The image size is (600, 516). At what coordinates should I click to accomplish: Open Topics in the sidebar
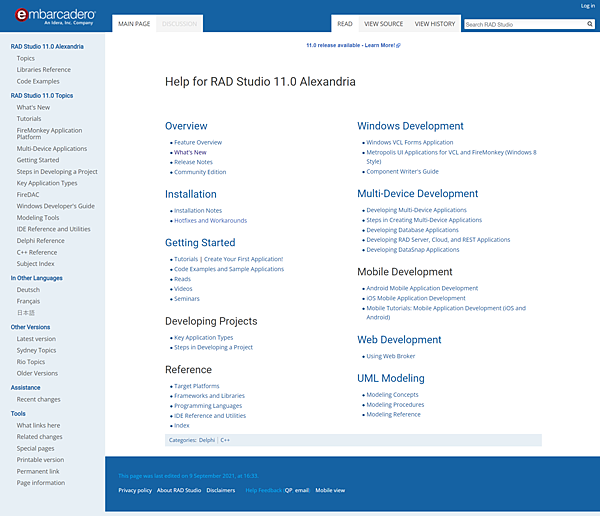pos(26,58)
